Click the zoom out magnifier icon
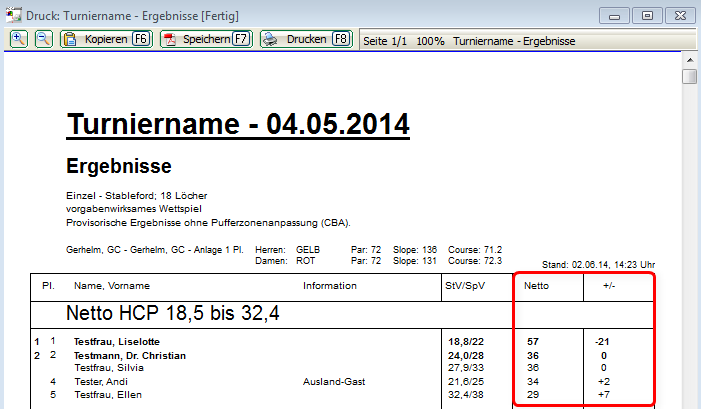 (x=43, y=39)
